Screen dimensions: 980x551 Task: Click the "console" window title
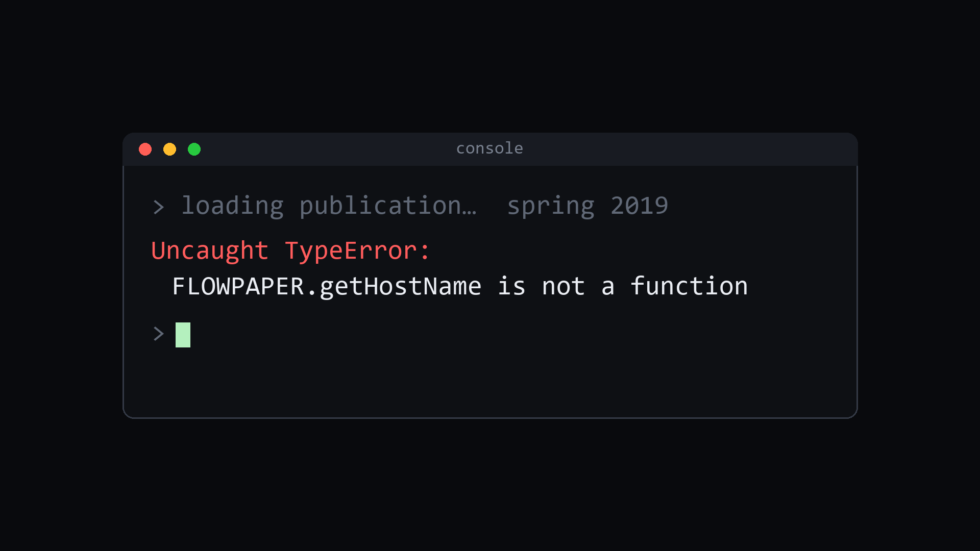[x=489, y=148]
